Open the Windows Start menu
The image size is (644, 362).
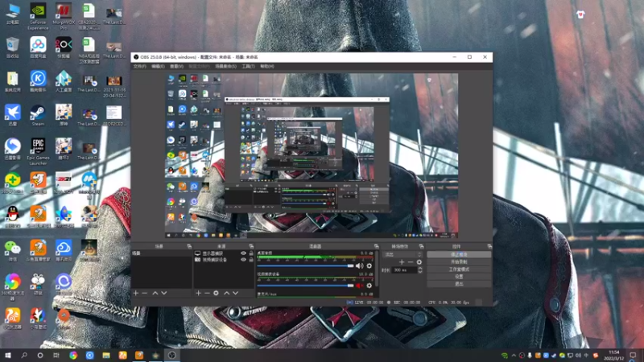point(8,356)
